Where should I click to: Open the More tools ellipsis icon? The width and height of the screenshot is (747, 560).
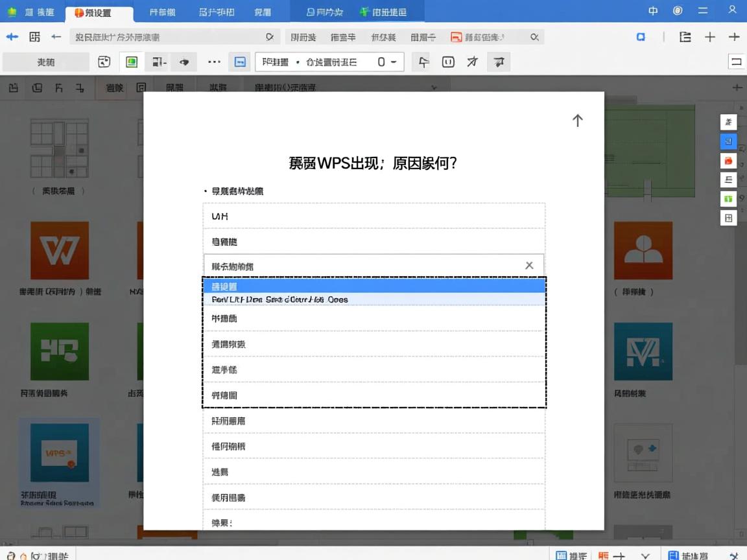(x=214, y=62)
